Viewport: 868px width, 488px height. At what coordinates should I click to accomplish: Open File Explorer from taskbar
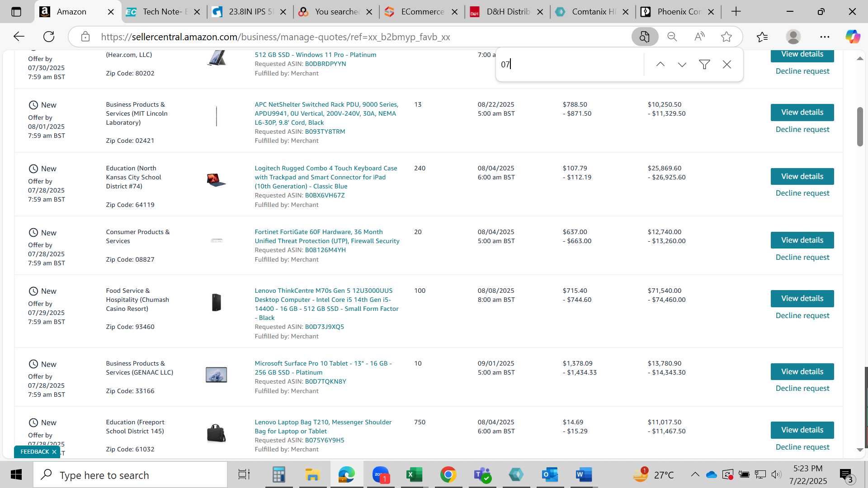312,475
